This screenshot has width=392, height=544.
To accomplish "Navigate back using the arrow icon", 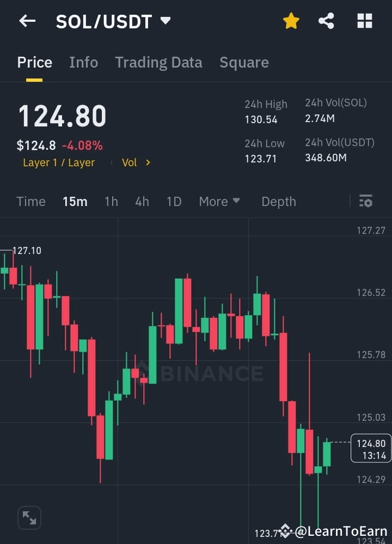I will 27,21.
